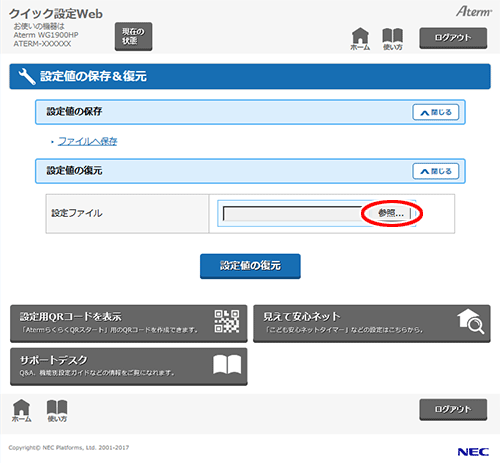Image resolution: width=500 pixels, height=463 pixels.
Task: Open the サポートデスク panel
Action: [x=129, y=367]
